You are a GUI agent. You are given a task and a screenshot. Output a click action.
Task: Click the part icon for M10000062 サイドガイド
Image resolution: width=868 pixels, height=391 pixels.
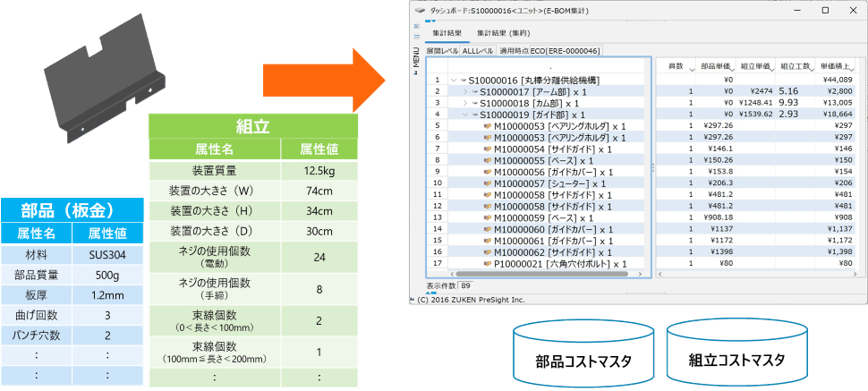[x=488, y=252]
